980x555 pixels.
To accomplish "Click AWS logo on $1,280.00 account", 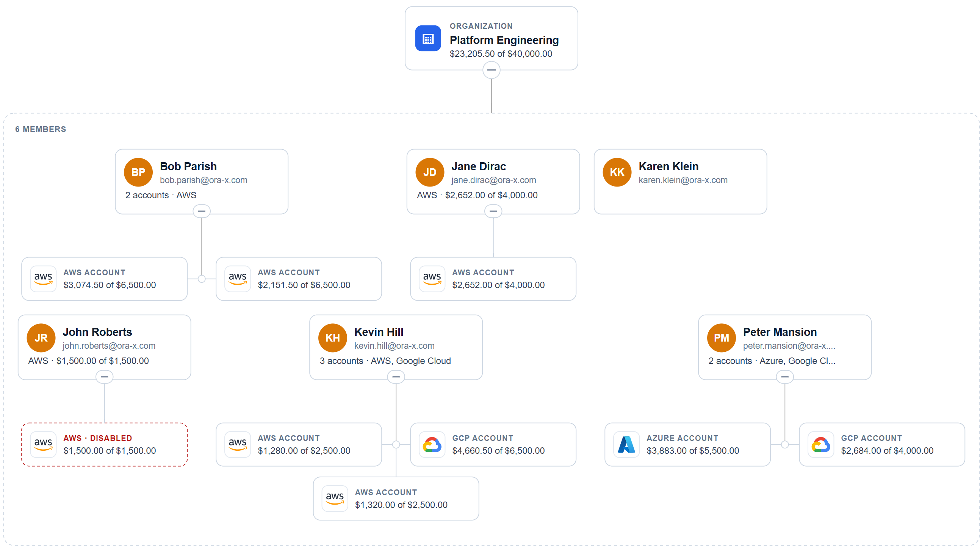I will [x=237, y=444].
